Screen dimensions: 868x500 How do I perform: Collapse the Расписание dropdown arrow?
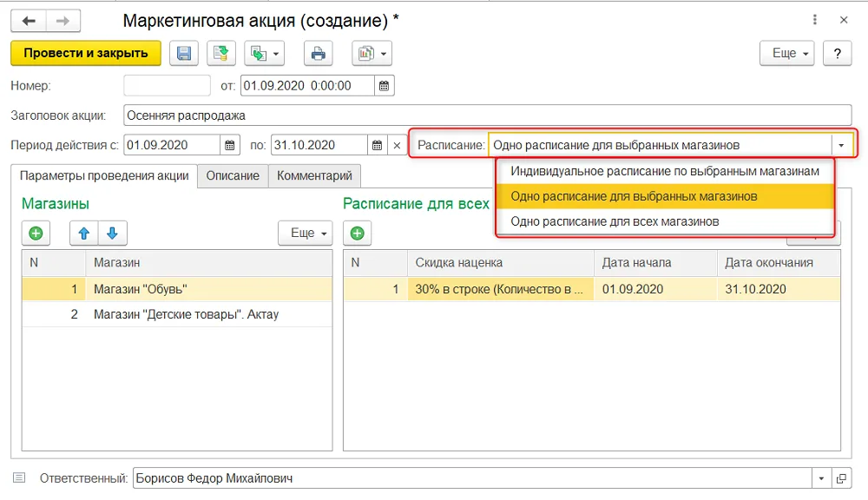[841, 145]
